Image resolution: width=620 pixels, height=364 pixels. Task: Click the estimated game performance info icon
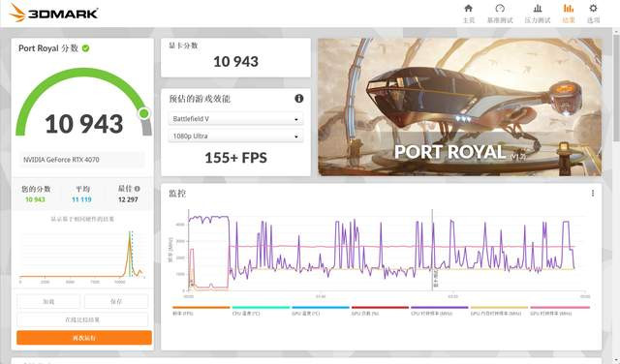point(299,99)
